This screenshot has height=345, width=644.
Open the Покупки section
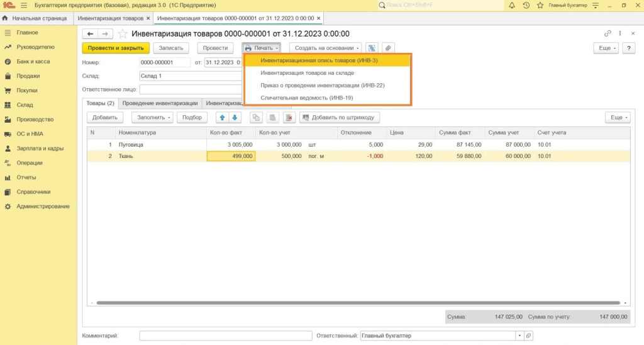pyautogui.click(x=38, y=91)
